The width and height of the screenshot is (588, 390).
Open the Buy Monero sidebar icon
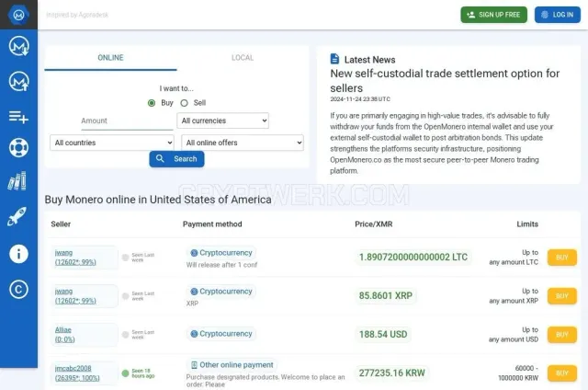pyautogui.click(x=18, y=46)
